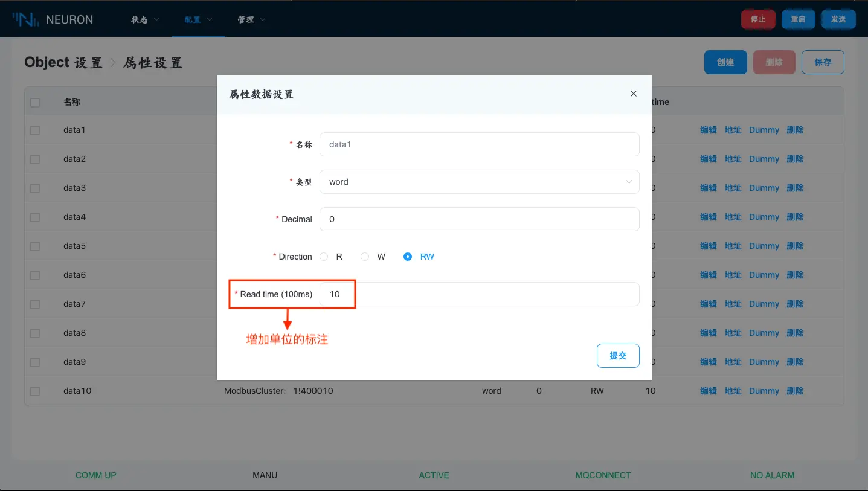This screenshot has width=868, height=491.
Task: Click the Neuron logo icon
Action: [x=27, y=19]
